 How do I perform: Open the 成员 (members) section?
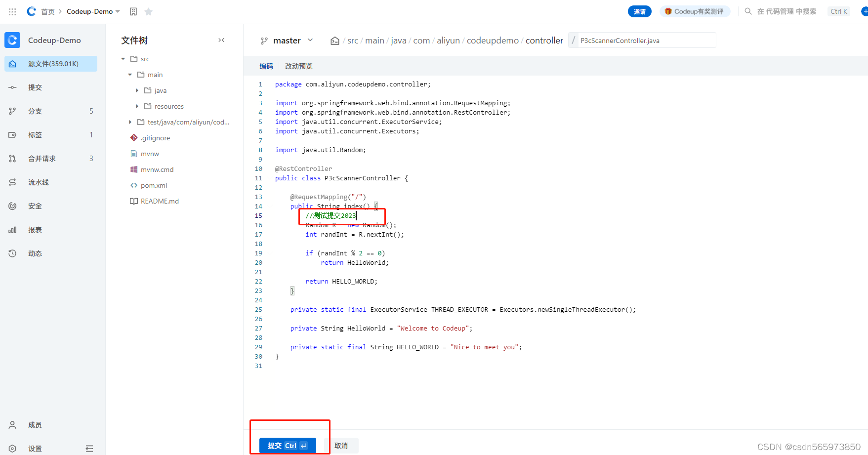click(x=35, y=424)
